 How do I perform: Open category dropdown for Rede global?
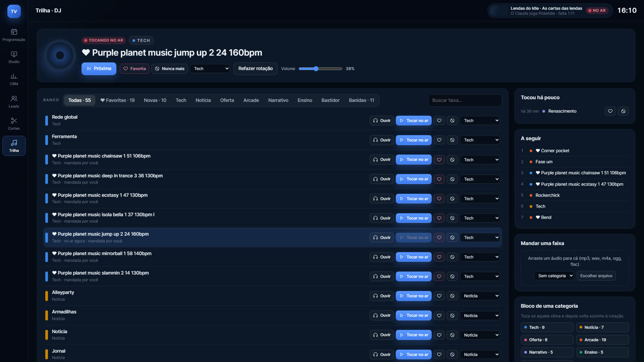click(480, 121)
